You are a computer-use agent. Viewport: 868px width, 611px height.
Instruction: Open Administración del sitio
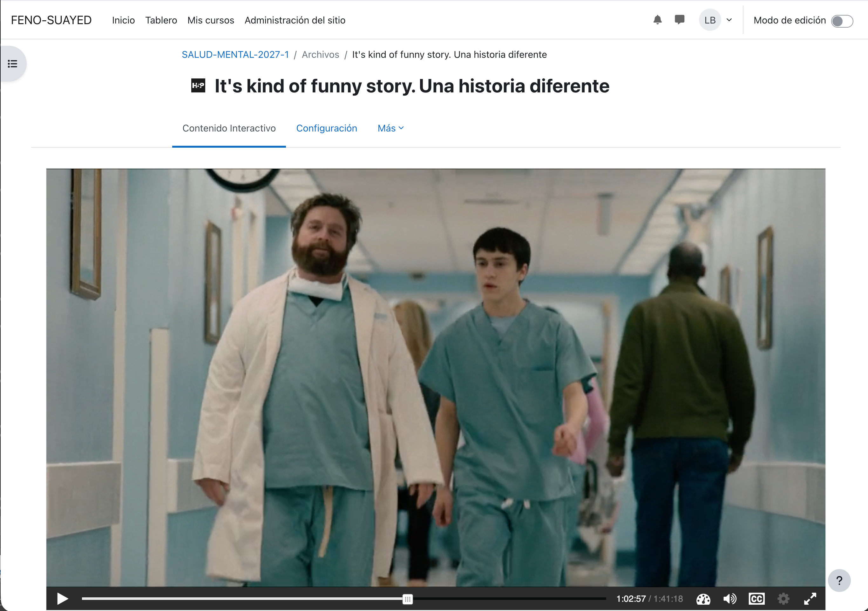295,20
